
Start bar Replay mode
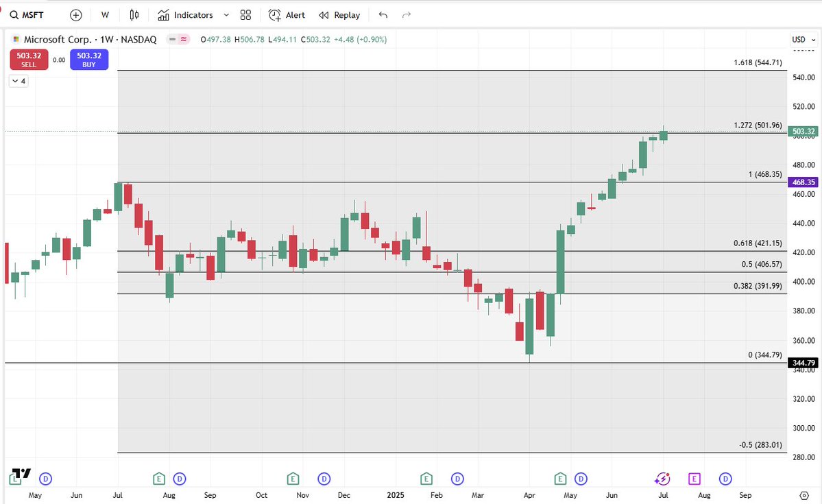340,14
